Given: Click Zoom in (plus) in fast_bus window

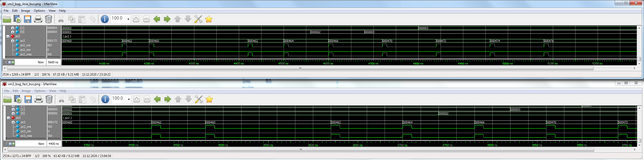Looking at the screenshot, I should (136, 99).
